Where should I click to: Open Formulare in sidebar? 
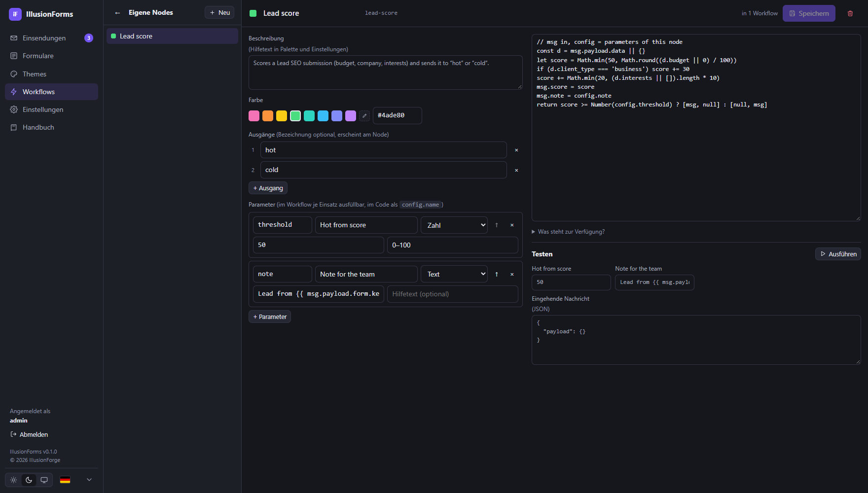[51, 56]
